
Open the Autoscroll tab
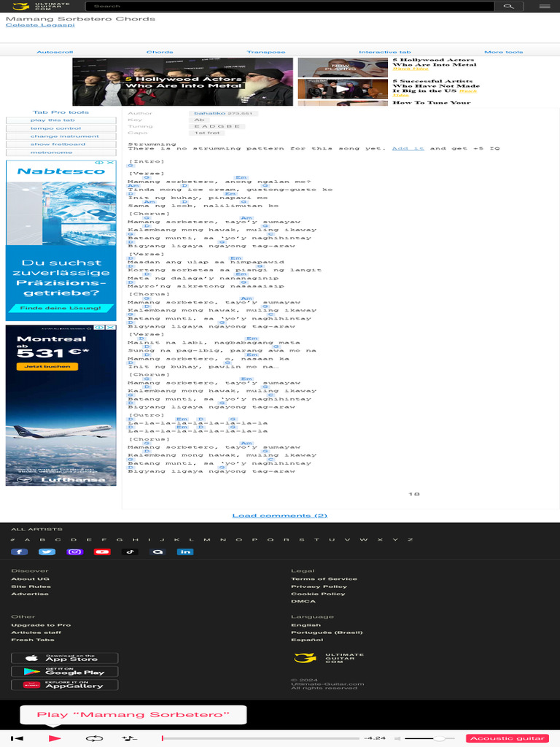55,52
